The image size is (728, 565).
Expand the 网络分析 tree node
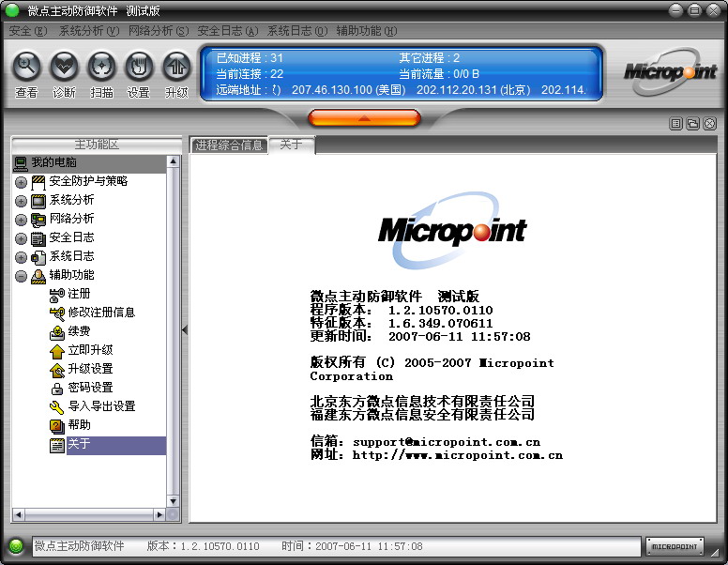(x=21, y=220)
